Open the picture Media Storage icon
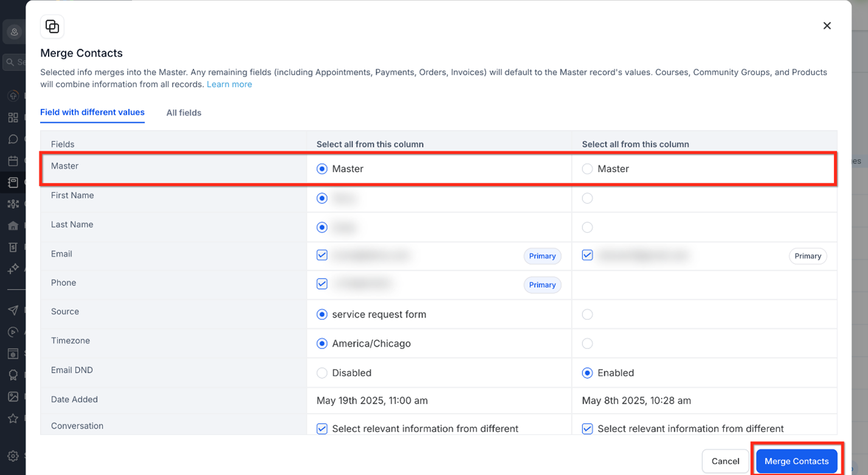This screenshot has height=475, width=868. tap(13, 397)
